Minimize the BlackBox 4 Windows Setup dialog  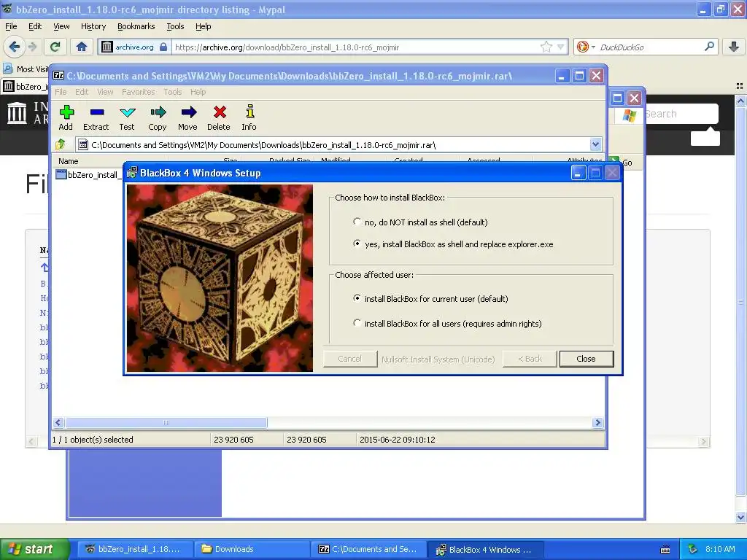coord(578,173)
